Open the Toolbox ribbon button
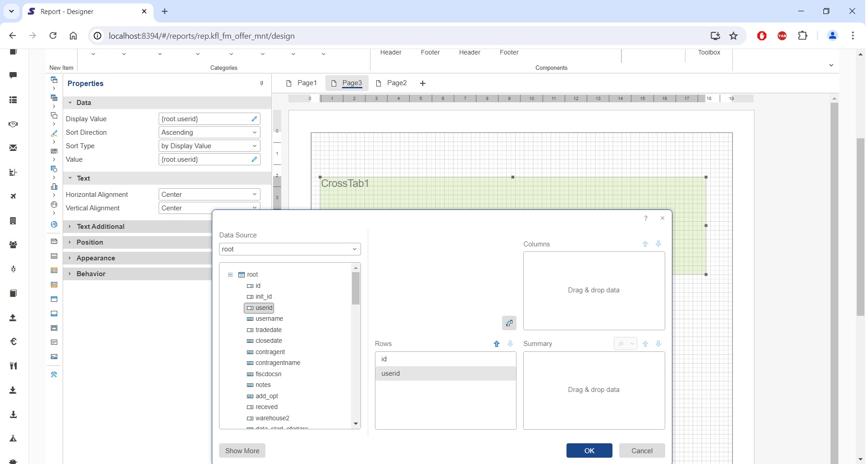Viewport: 868px width, 464px height. (709, 53)
